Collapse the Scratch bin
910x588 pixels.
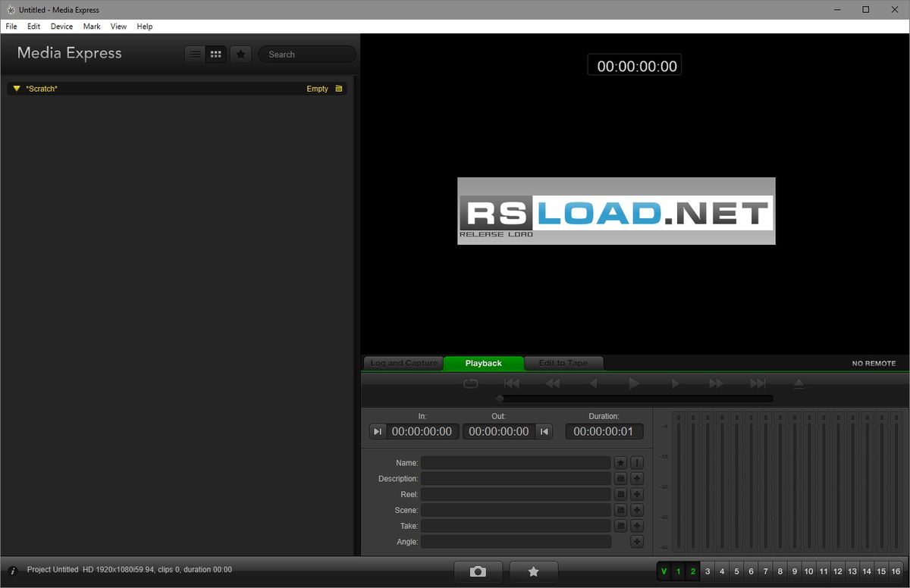16,89
